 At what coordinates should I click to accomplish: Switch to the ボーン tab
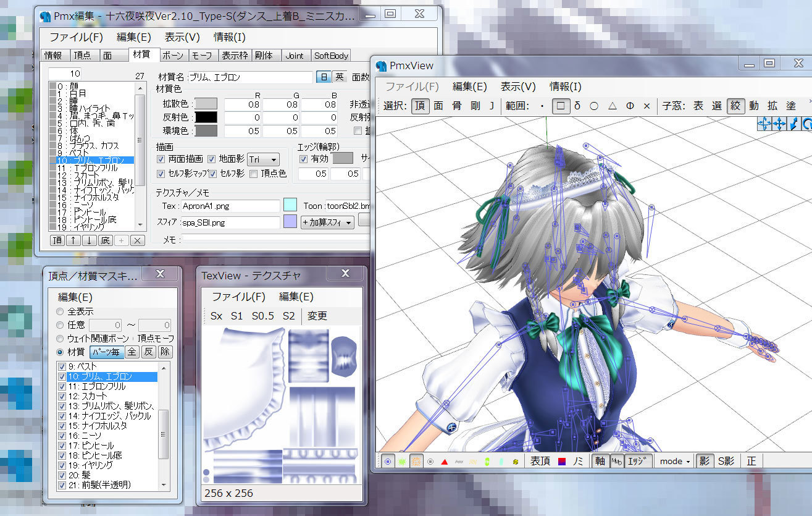[x=173, y=55]
